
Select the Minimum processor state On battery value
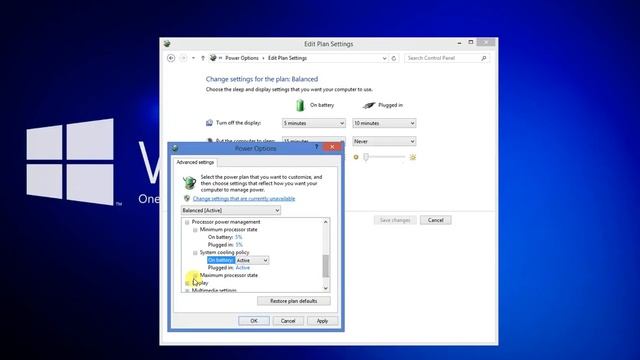click(x=238, y=237)
